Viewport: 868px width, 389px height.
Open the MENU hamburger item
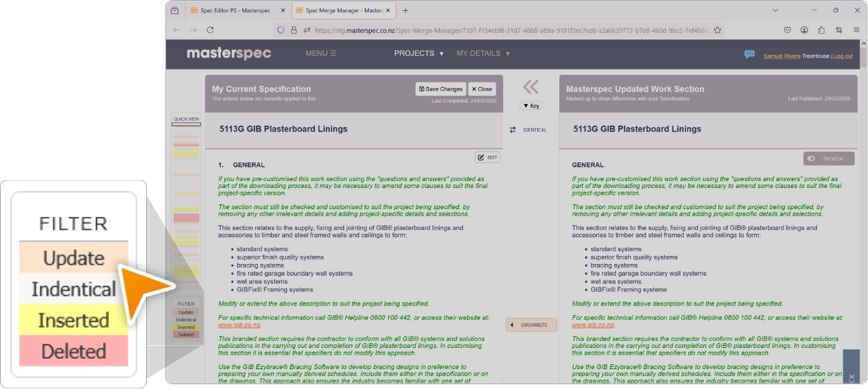[x=321, y=54]
